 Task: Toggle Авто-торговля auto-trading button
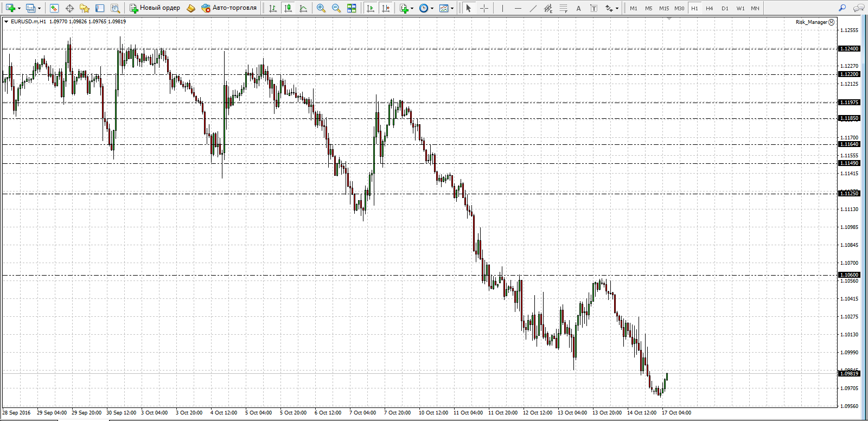229,8
